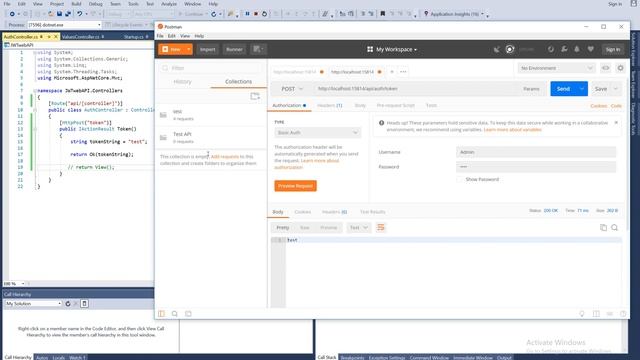Toggle the wrap lines icon in response toolbar
Screen dimensions: 640x360
click(380, 227)
